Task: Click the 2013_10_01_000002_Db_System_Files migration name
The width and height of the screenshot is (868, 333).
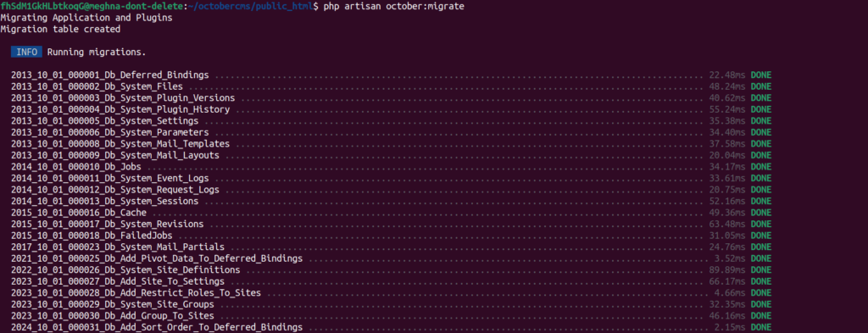Action: 97,86
